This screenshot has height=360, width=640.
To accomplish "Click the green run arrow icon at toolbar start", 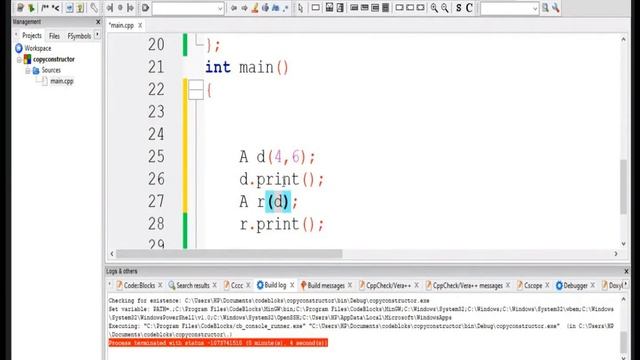I will [31, 8].
